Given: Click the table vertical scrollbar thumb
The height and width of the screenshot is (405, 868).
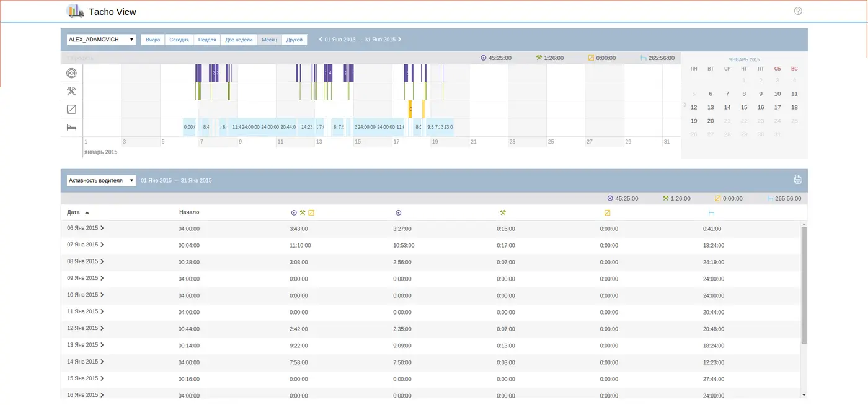Looking at the screenshot, I should click(804, 285).
